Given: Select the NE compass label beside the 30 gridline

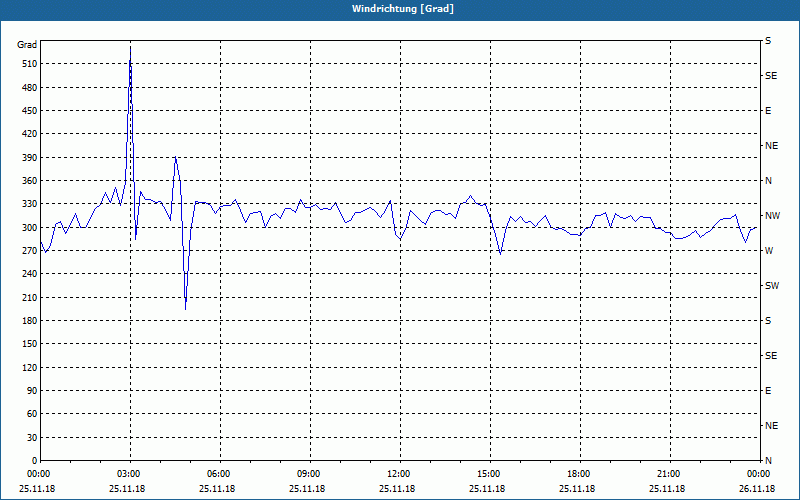Looking at the screenshot, I should (771, 426).
